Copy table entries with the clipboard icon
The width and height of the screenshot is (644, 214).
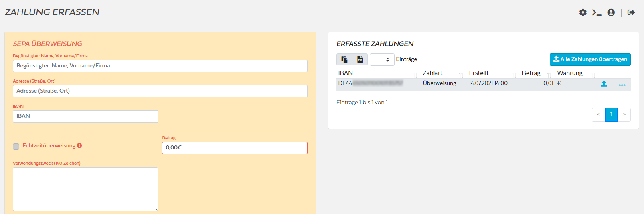click(344, 59)
